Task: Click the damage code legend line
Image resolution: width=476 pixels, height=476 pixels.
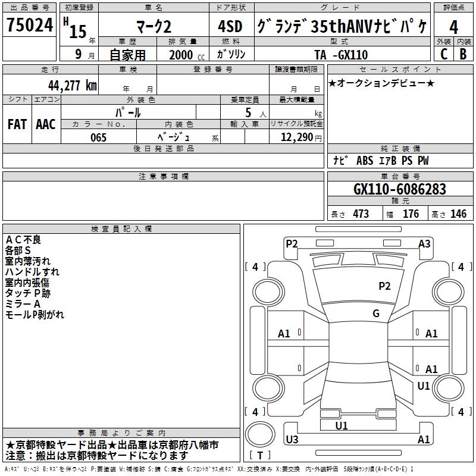Action: tap(209, 469)
